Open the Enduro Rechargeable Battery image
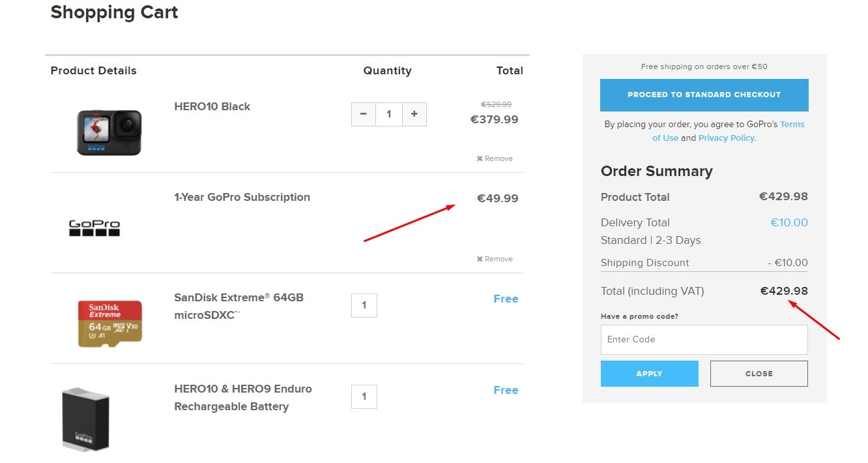The width and height of the screenshot is (868, 463). coord(85,420)
